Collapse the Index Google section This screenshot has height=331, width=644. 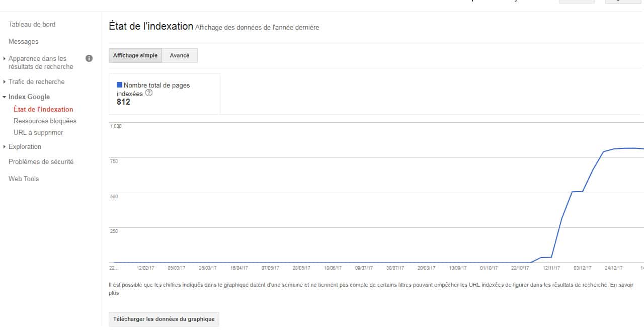29,97
